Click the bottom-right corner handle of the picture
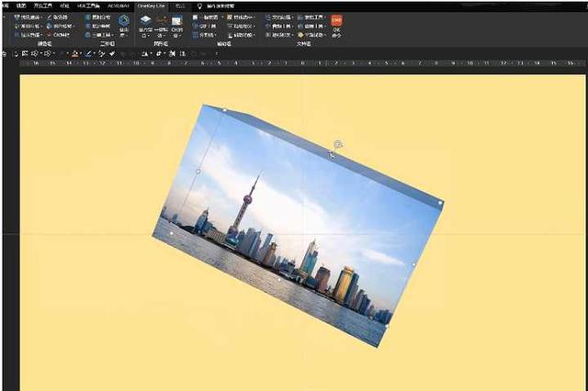This screenshot has width=588, height=391. point(386,325)
